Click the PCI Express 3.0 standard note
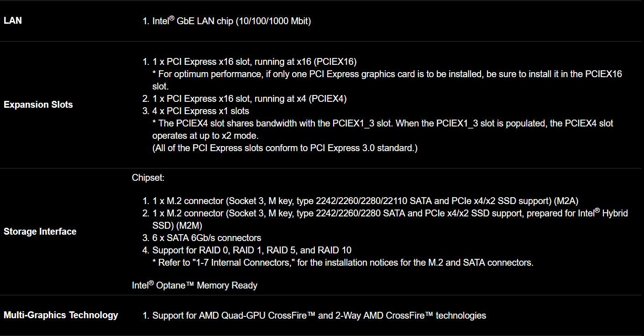 285,148
